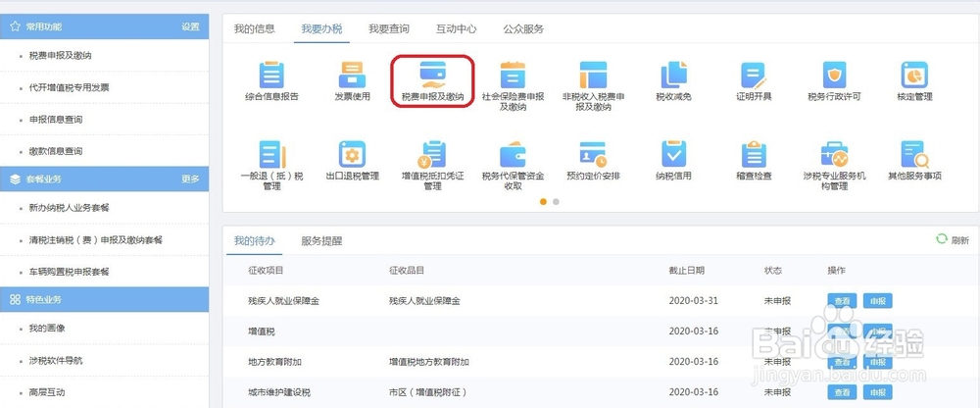This screenshot has height=408, width=980.
Task: Click the green refresh icon
Action: coord(941,239)
